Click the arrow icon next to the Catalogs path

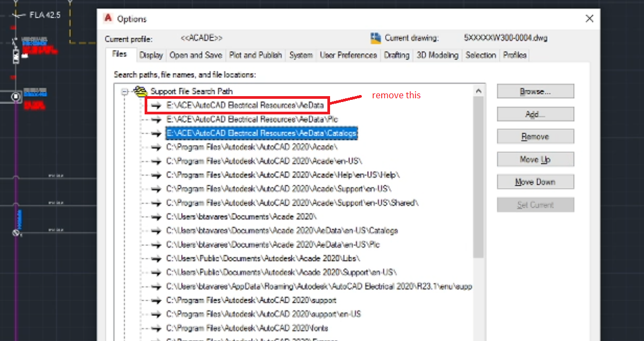pos(156,133)
